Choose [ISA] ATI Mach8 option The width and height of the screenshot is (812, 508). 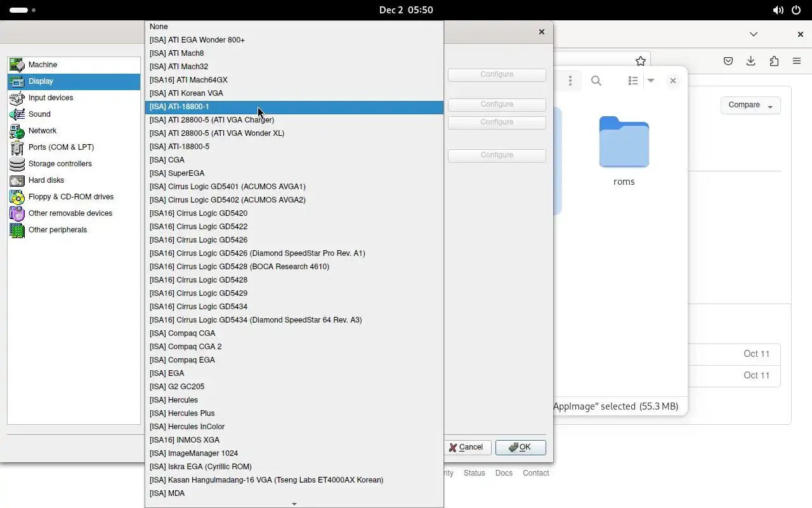click(294, 53)
